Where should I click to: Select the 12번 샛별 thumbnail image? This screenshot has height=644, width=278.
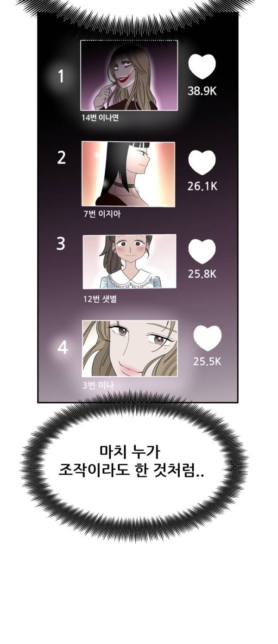(129, 262)
